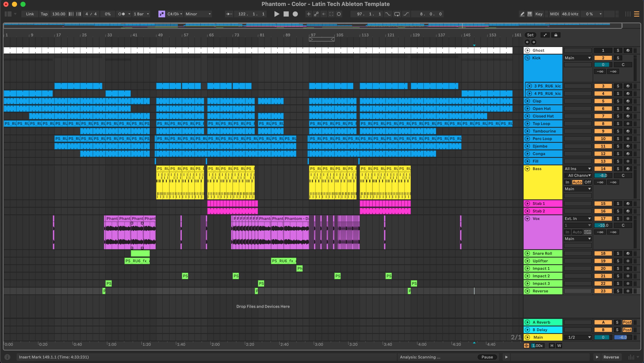Screen dimensions: 644x363
Task: Click Nudge tempo up icon
Action: coord(79,14)
